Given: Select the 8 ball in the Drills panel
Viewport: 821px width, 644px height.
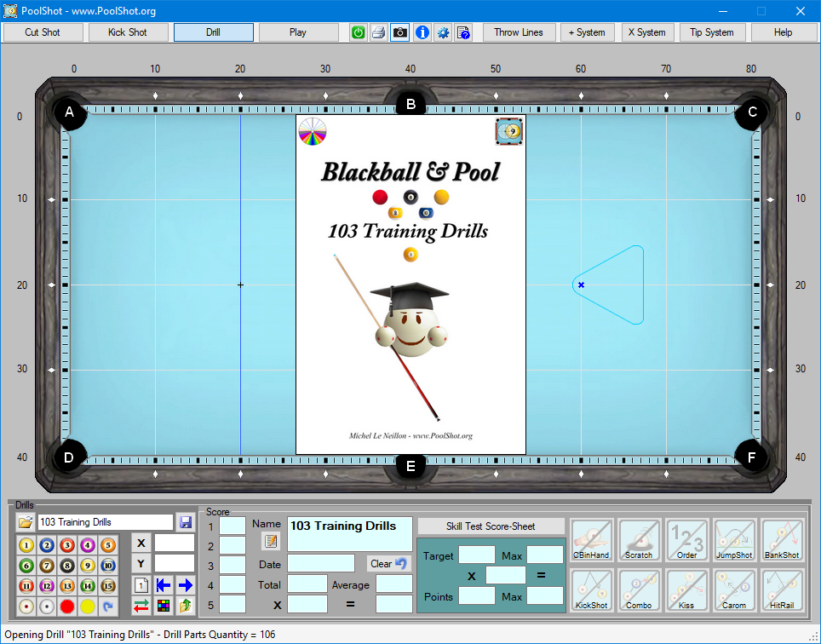Looking at the screenshot, I should click(x=67, y=565).
